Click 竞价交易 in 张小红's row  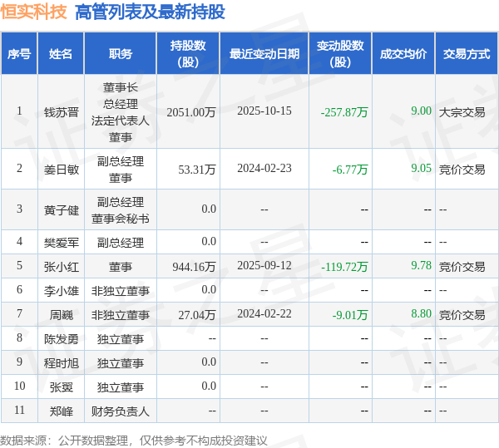(462, 267)
